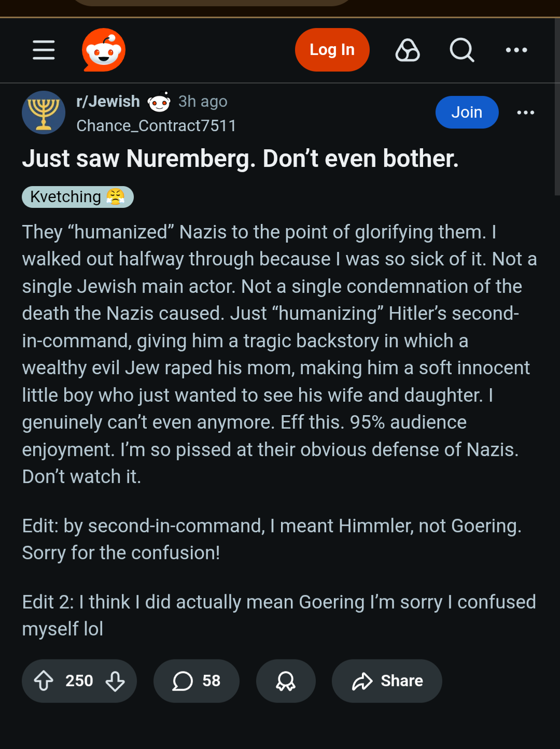The width and height of the screenshot is (560, 749).
Task: Upvote the Nuremberg post
Action: tap(44, 681)
